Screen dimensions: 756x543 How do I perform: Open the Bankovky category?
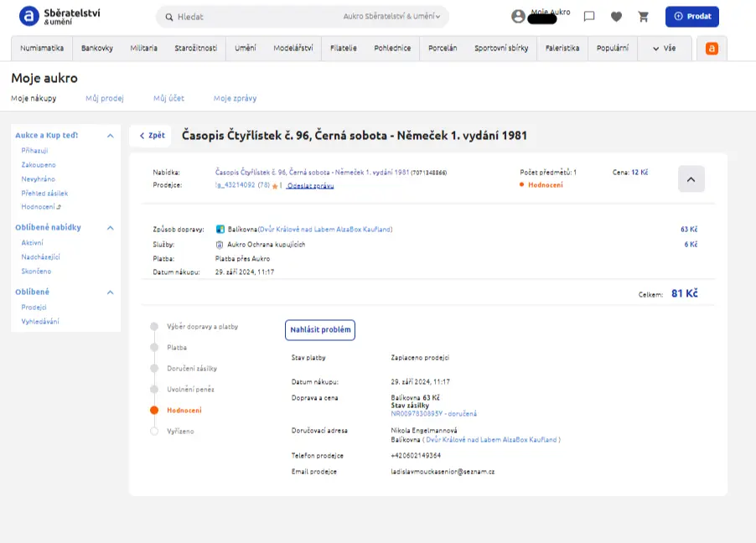coord(97,49)
